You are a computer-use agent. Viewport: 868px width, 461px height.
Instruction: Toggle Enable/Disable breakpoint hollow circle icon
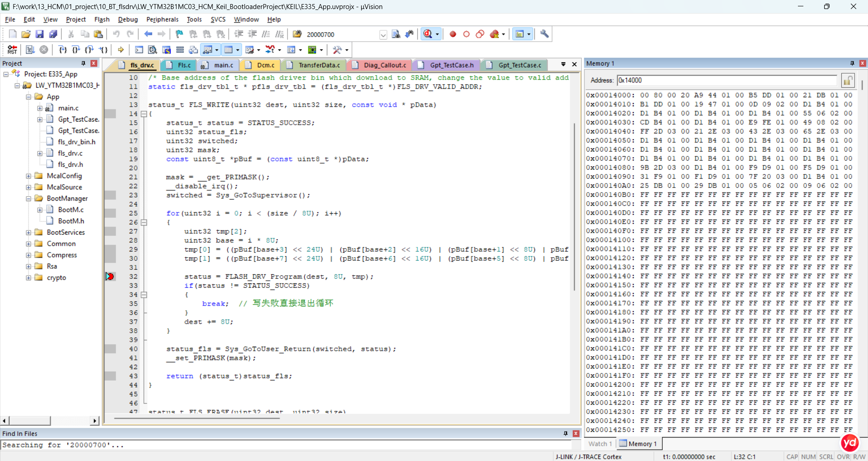(467, 34)
